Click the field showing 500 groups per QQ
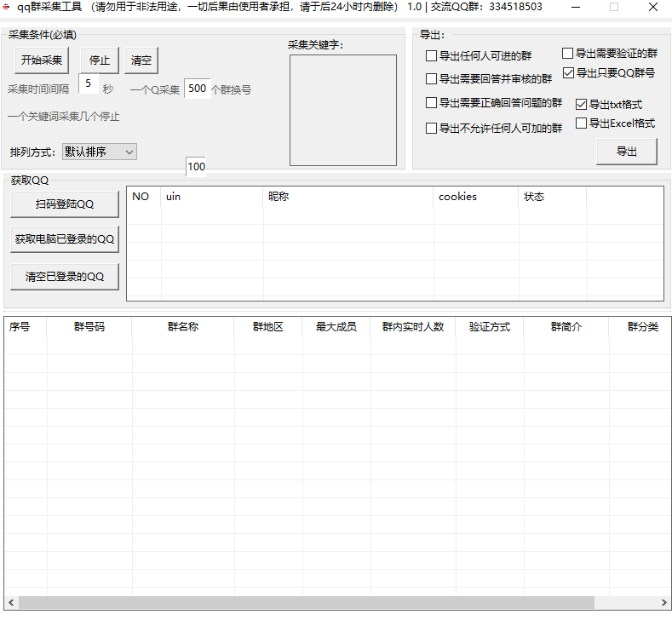Viewport: 672px width, 620px height. [x=197, y=89]
